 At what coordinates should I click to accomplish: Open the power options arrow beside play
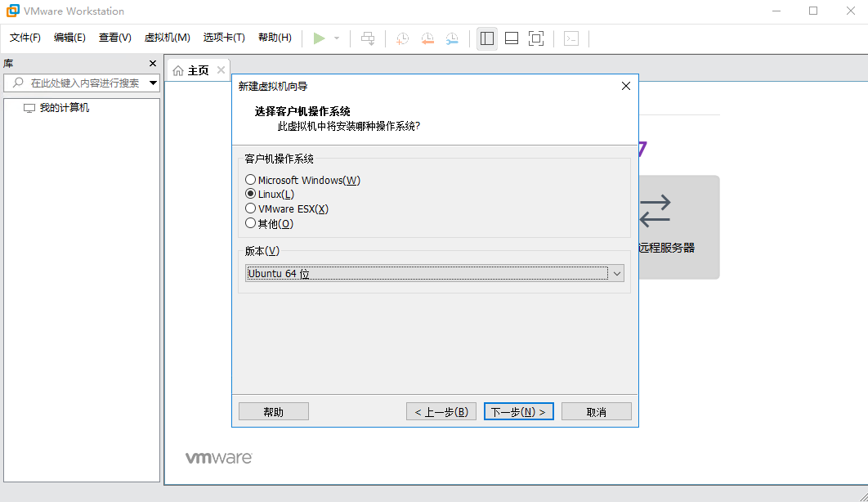(x=337, y=38)
